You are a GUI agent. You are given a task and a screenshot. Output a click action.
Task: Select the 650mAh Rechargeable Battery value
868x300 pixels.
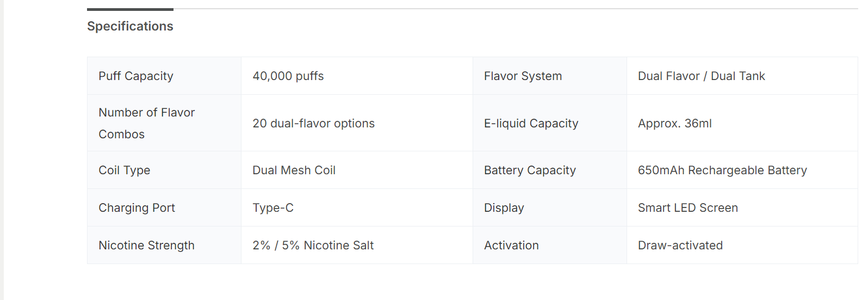[x=722, y=170]
